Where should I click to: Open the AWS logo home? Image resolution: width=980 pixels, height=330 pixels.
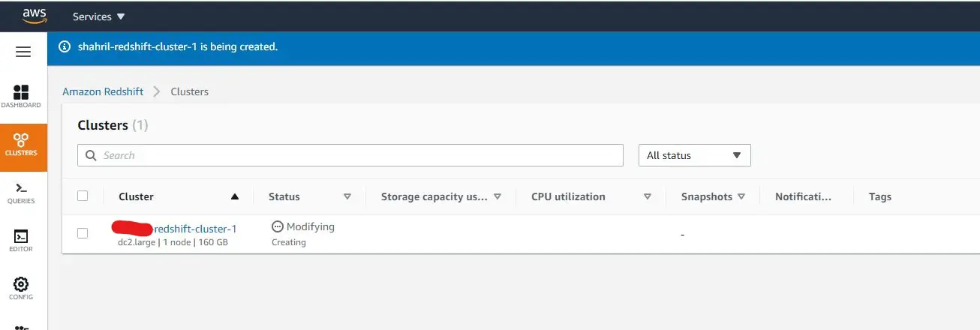35,16
